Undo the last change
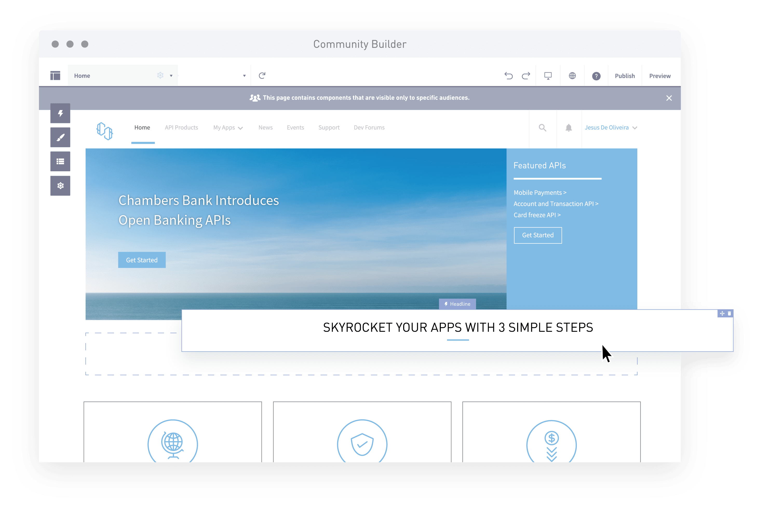This screenshot has width=757, height=532. pyautogui.click(x=508, y=76)
